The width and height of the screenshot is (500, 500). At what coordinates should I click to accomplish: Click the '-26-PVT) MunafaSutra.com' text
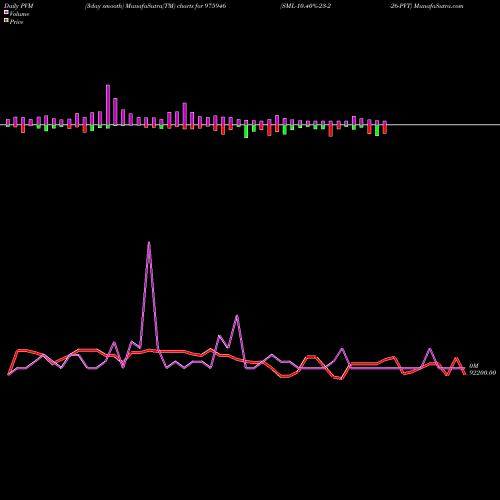click(x=427, y=6)
